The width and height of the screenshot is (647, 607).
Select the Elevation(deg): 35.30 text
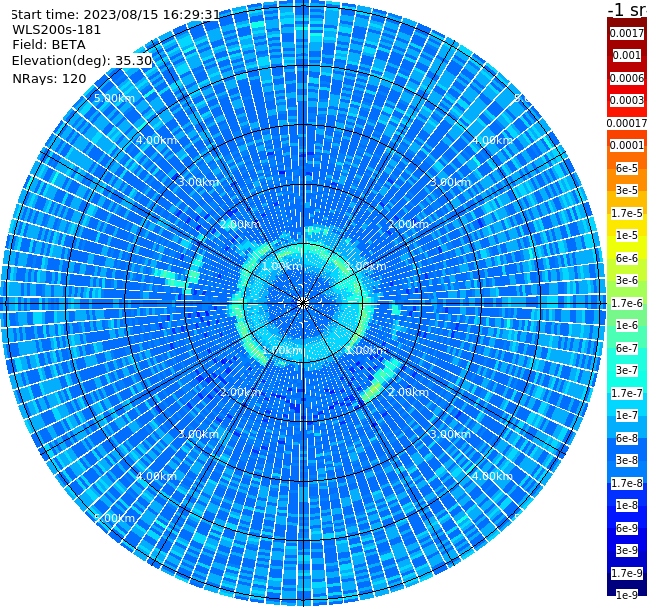82,61
